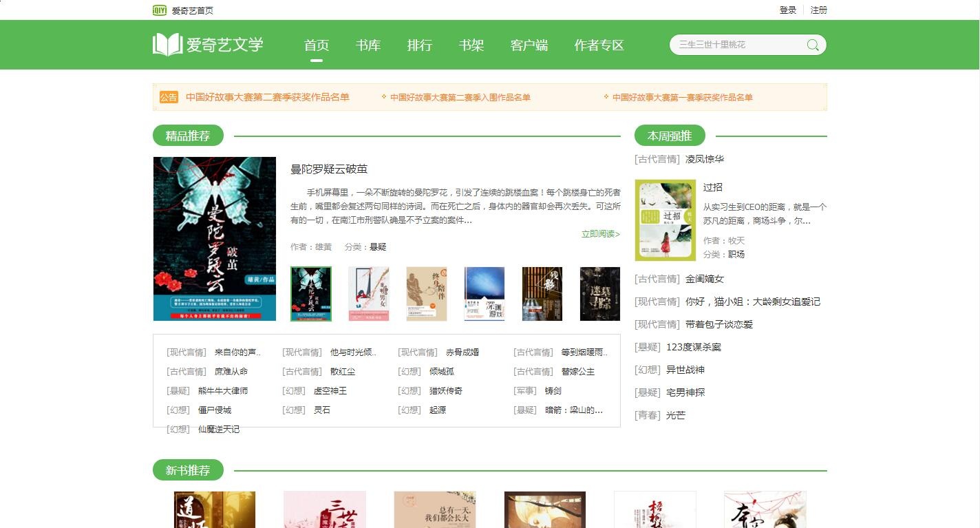Viewport: 980px width, 528px height.
Task: Click the iQIYI logo icon at top left
Action: (x=160, y=10)
